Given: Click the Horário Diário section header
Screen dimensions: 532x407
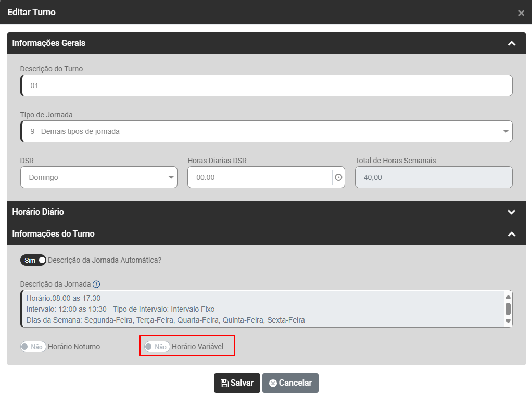Looking at the screenshot, I should 39,212.
